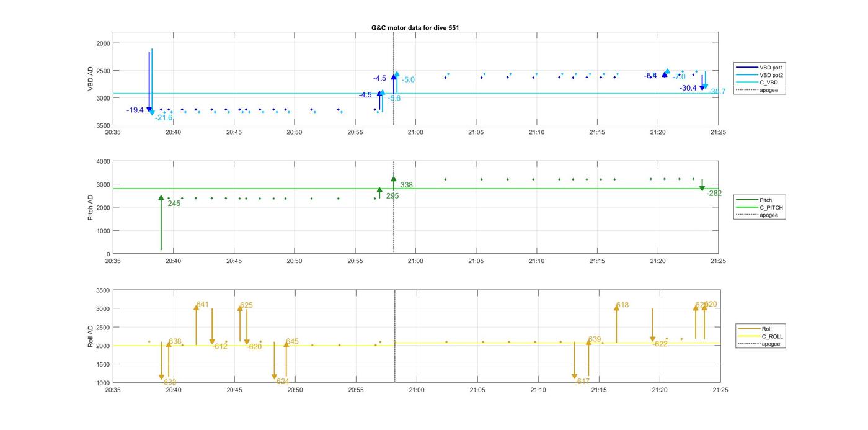This screenshot has width=868, height=430.
Task: Select 'C_VBD' legend entry
Action: tap(756, 83)
